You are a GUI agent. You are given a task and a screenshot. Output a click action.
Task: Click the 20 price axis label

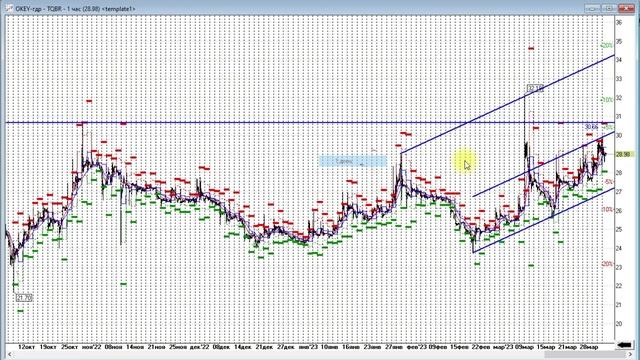click(619, 324)
